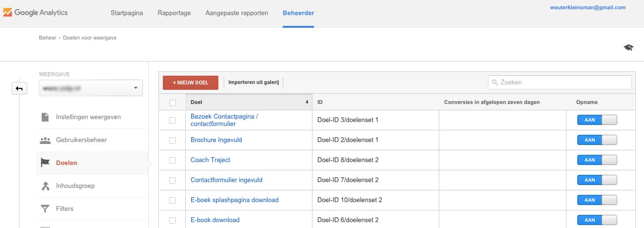Check the Contactformulier ingevuld row checkbox

pyautogui.click(x=172, y=180)
